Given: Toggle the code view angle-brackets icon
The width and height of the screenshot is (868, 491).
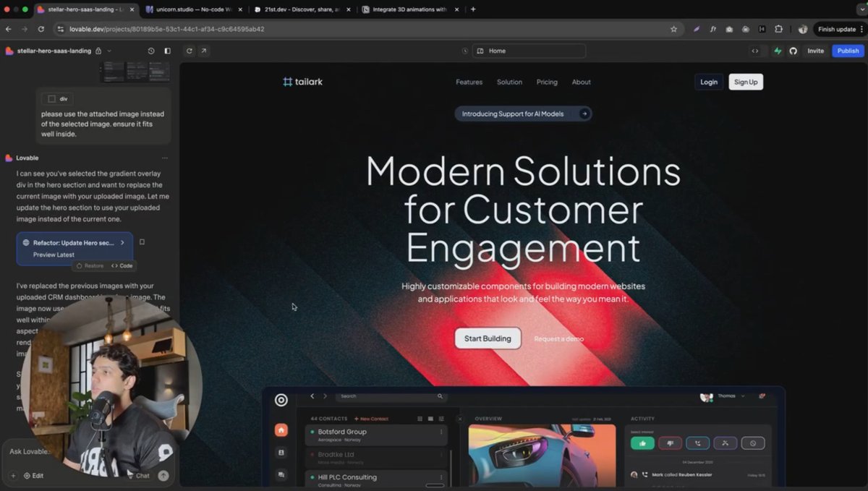Looking at the screenshot, I should click(x=755, y=51).
